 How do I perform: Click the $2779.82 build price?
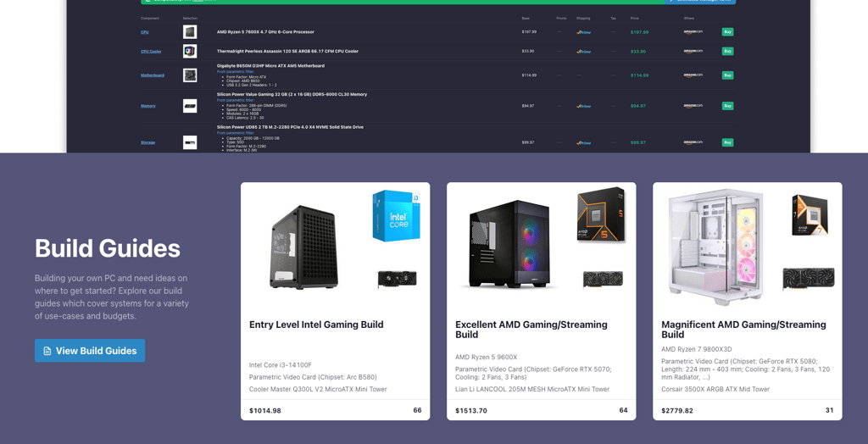coord(677,411)
